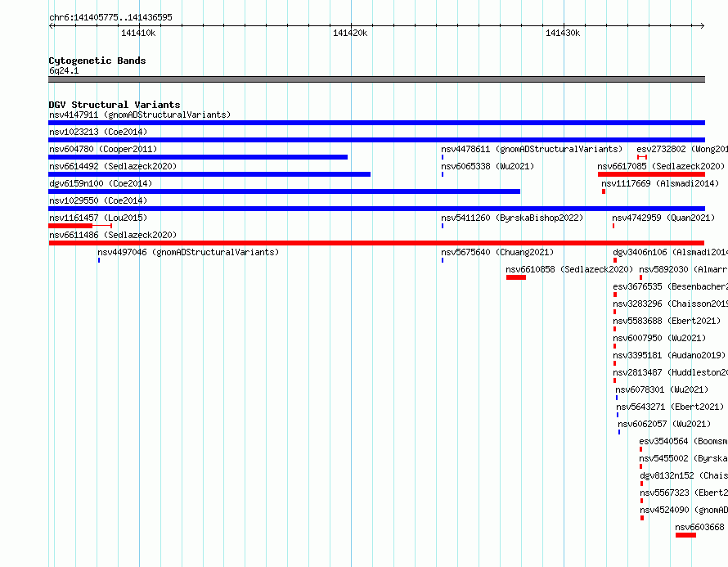Click nsv3283296 (Chaisson) label
Screen dimensions: 728x567
(670, 304)
